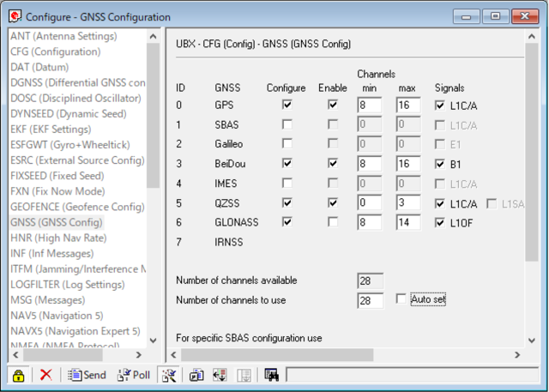This screenshot has width=549, height=392.
Task: Check the IMES Configure checkbox
Action: [x=287, y=183]
